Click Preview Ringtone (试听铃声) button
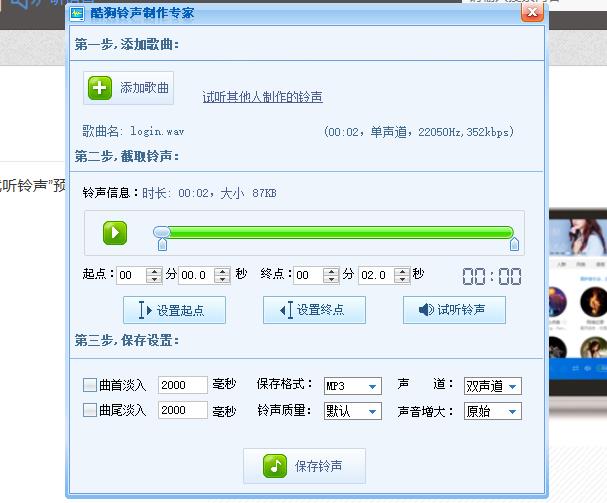The height and width of the screenshot is (503, 607). click(x=454, y=310)
